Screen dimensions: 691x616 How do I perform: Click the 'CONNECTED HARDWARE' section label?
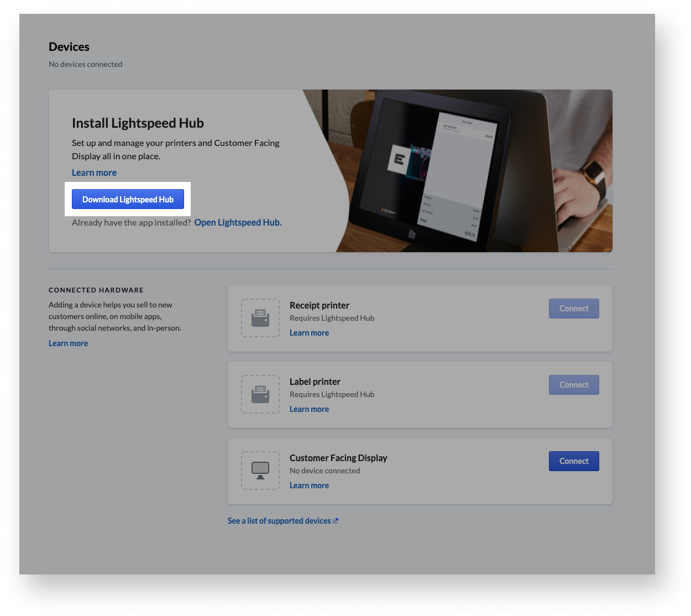coord(96,290)
